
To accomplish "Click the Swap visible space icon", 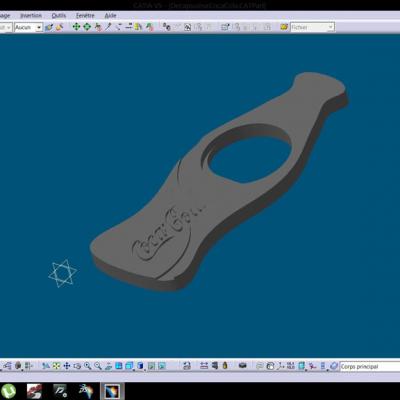I will pos(162,366).
